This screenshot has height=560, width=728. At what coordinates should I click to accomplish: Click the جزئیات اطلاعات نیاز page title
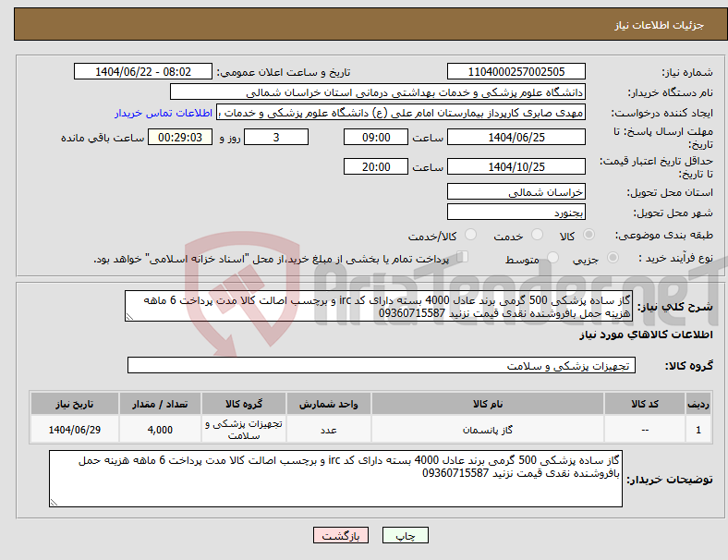(x=660, y=25)
